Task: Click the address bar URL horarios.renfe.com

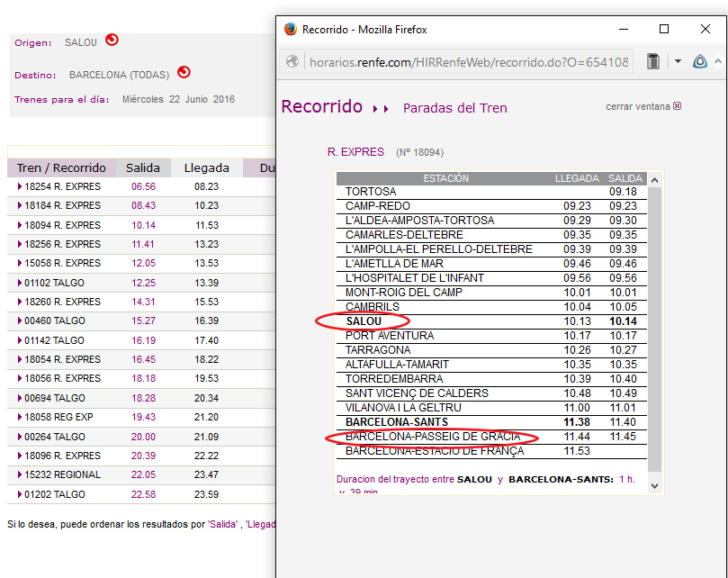Action: click(x=469, y=62)
